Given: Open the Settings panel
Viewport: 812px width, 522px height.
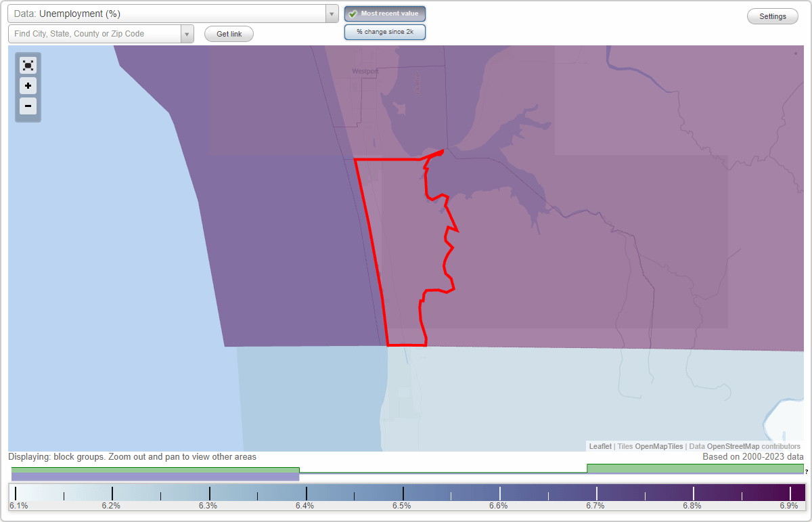Looking at the screenshot, I should click(x=772, y=16).
